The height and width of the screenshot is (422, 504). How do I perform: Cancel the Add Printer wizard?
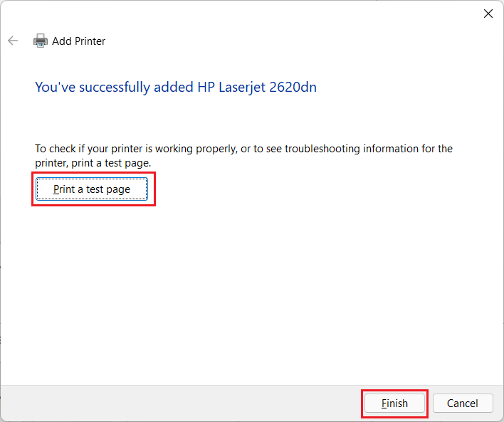[462, 403]
